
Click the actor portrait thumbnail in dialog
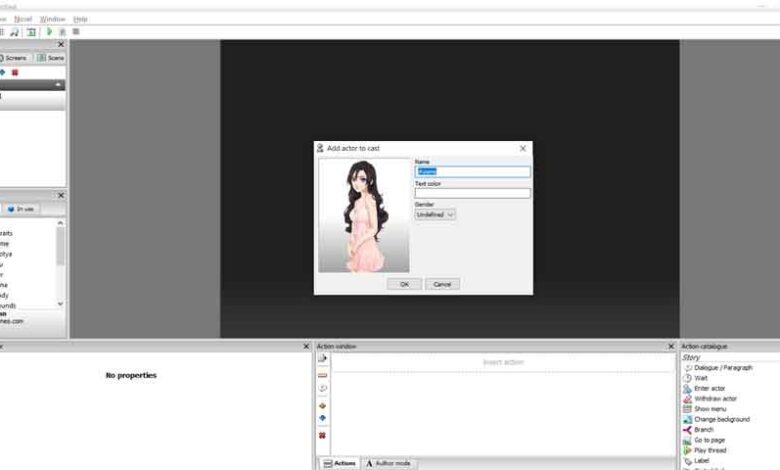[364, 215]
